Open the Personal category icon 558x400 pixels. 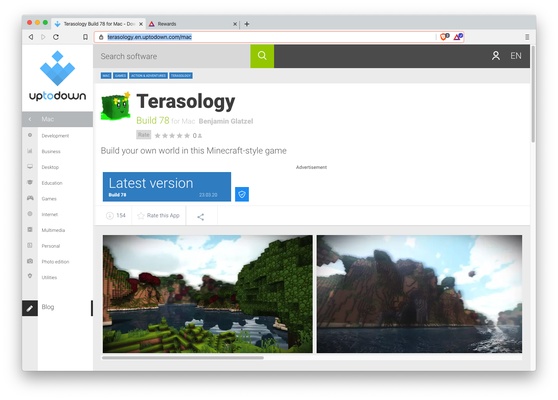[x=30, y=246]
